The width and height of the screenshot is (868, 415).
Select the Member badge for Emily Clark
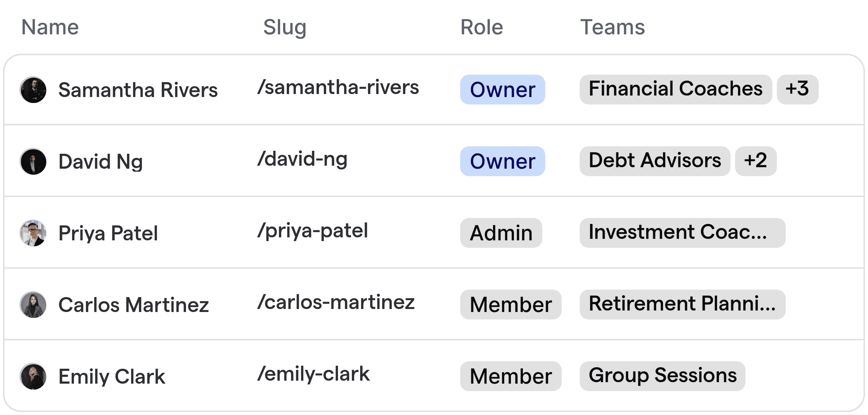tap(511, 376)
